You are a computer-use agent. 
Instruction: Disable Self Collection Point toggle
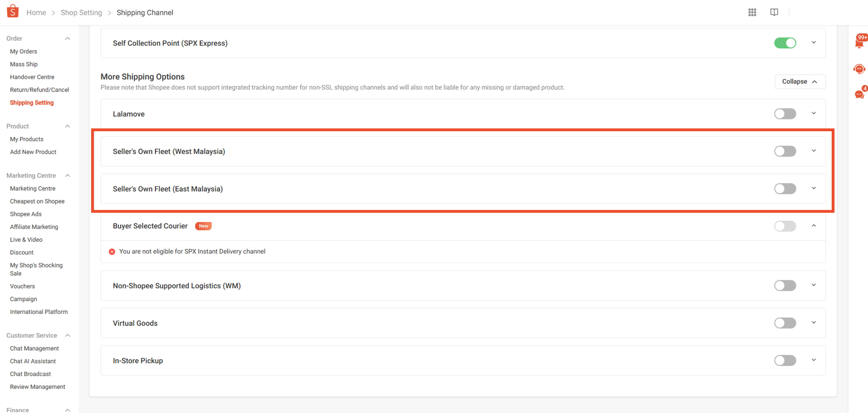coord(785,43)
